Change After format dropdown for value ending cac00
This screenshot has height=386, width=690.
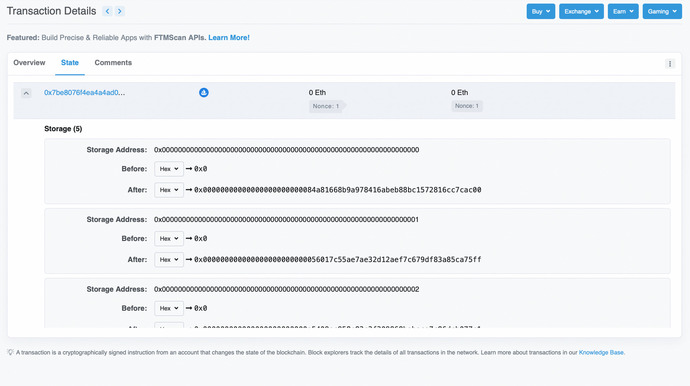click(x=169, y=190)
